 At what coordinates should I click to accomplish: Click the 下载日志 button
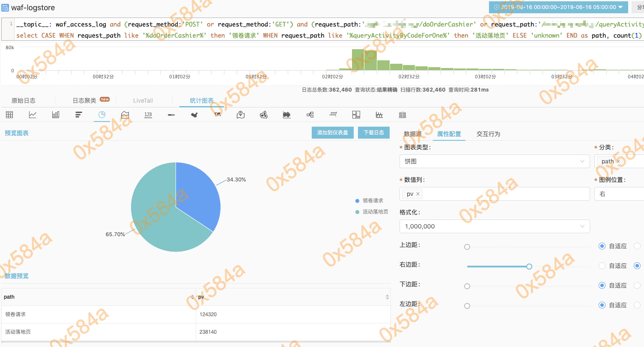374,133
